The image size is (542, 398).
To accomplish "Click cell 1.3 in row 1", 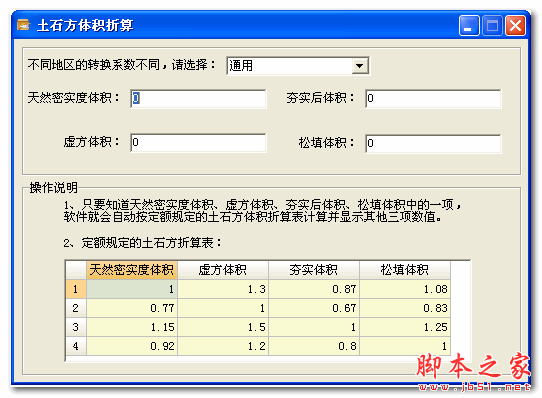I will [223, 289].
